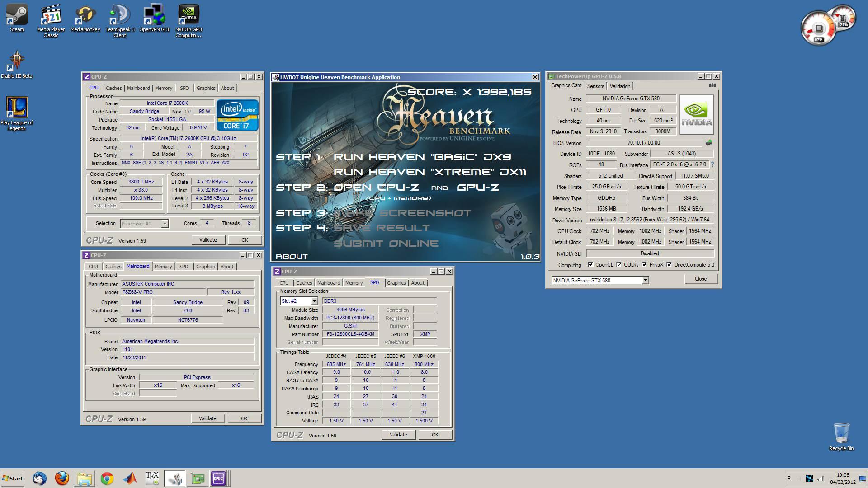This screenshot has height=488, width=868.
Task: Open Windows Explorer from the taskbar
Action: coord(85,478)
